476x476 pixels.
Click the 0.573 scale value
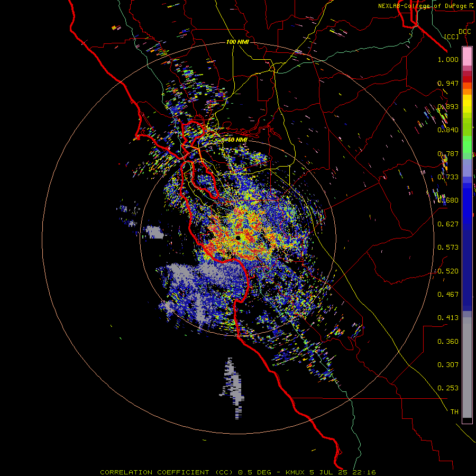click(448, 248)
